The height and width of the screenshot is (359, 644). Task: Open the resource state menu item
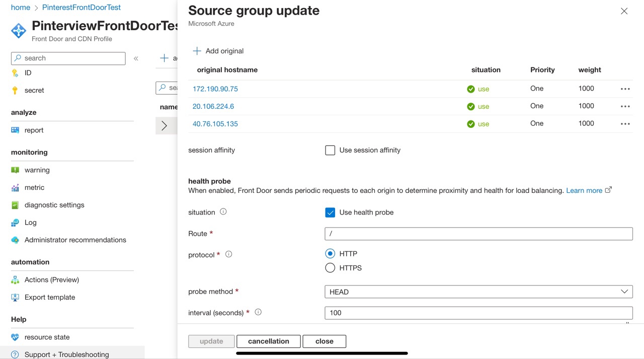pos(47,337)
